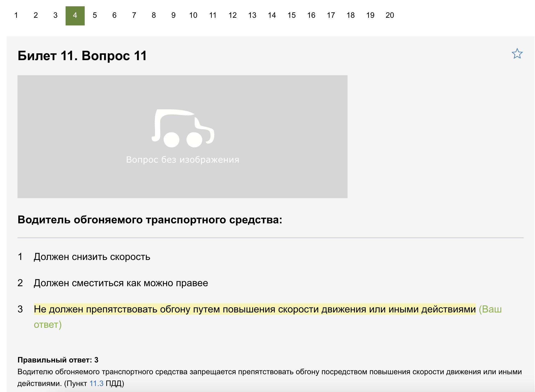535x392 pixels.
Task: Open question 18
Action: (x=351, y=15)
